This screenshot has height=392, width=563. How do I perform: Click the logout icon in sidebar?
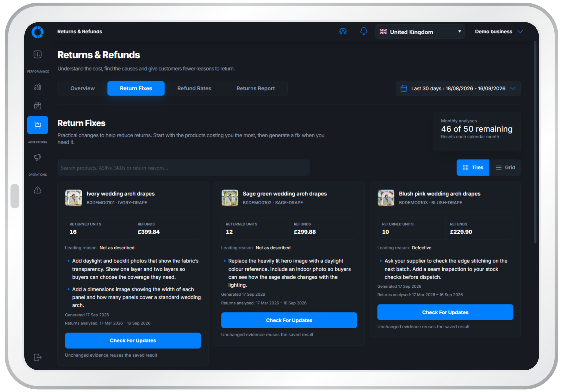click(37, 357)
